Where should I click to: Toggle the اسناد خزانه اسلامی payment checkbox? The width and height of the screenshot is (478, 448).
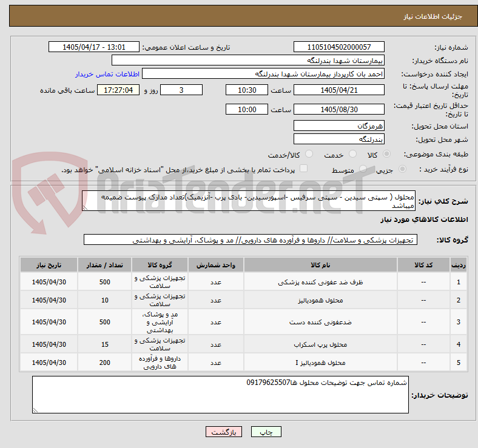(304, 169)
